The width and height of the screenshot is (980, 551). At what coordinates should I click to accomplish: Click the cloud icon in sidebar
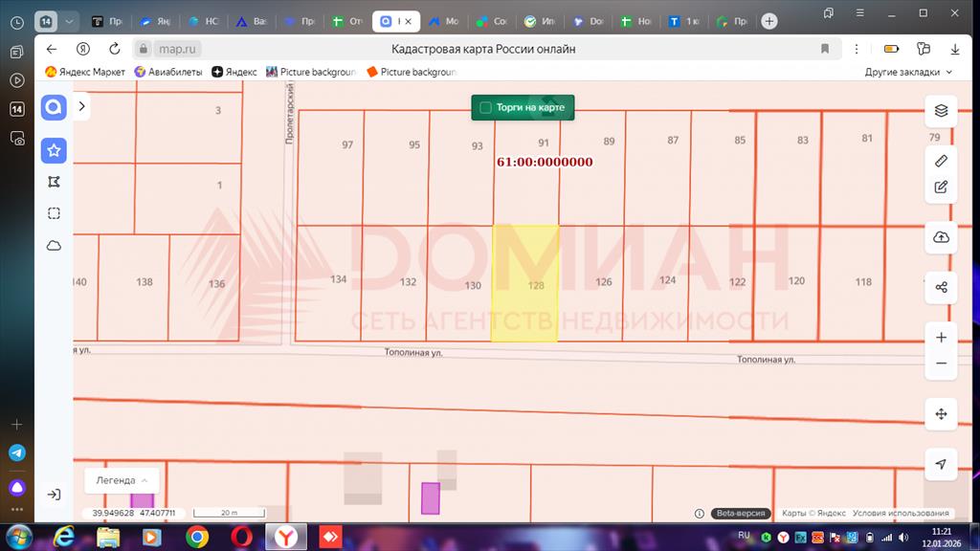tap(55, 246)
